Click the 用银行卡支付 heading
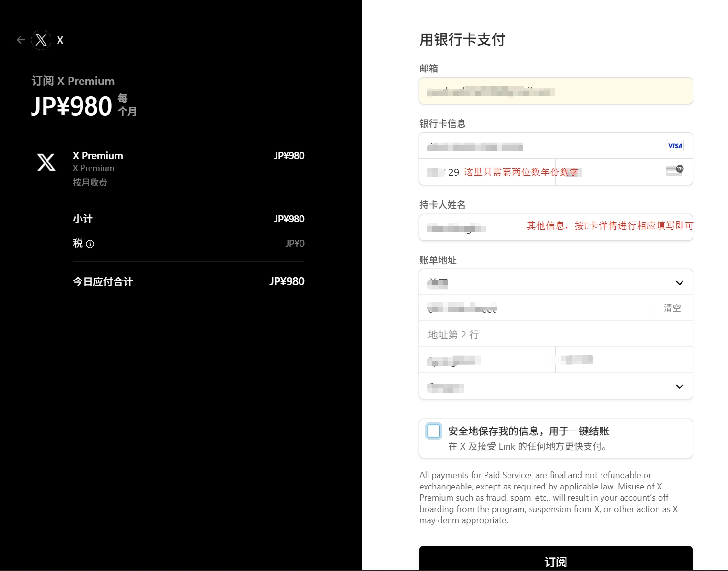This screenshot has height=571, width=728. pos(462,39)
